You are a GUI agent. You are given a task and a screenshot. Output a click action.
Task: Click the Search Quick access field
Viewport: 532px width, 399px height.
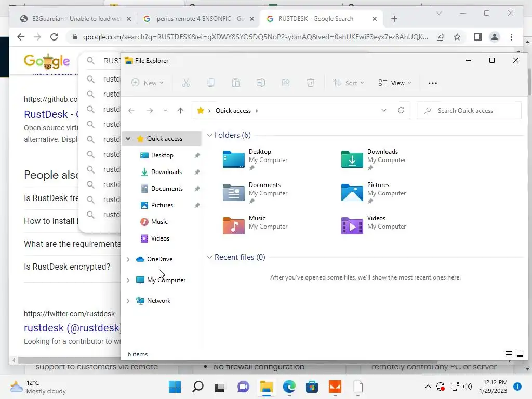[469, 111]
